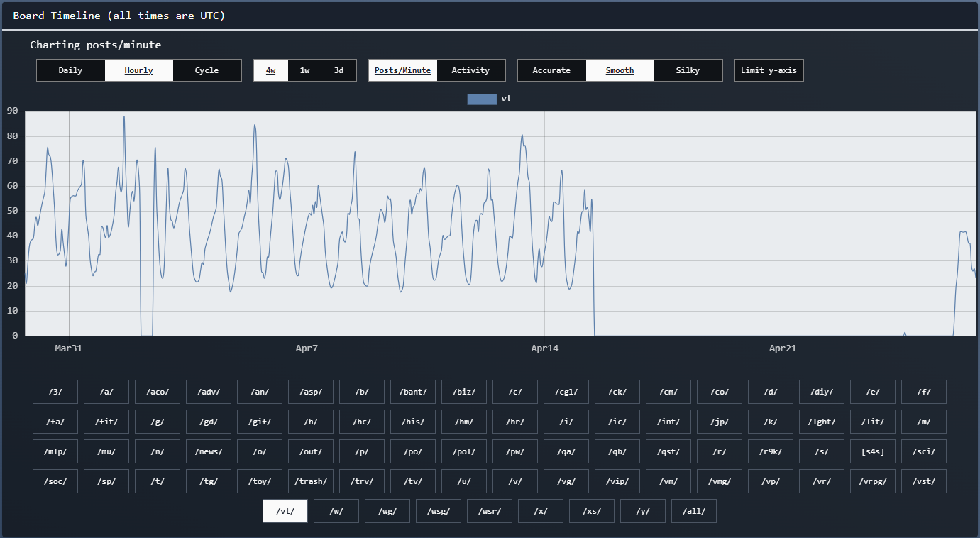Choose the /pol/ board
Image resolution: width=980 pixels, height=538 pixels.
pos(464,451)
